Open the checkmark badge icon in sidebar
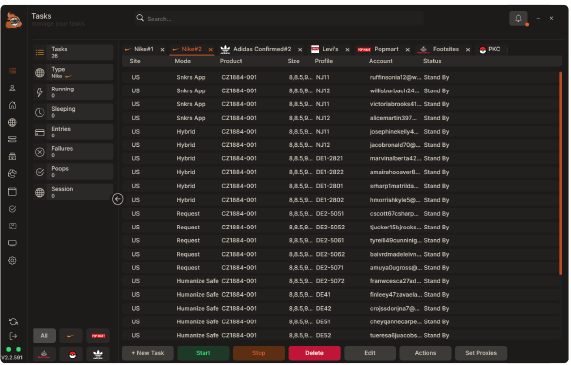This screenshot has height=365, width=571. (12, 209)
